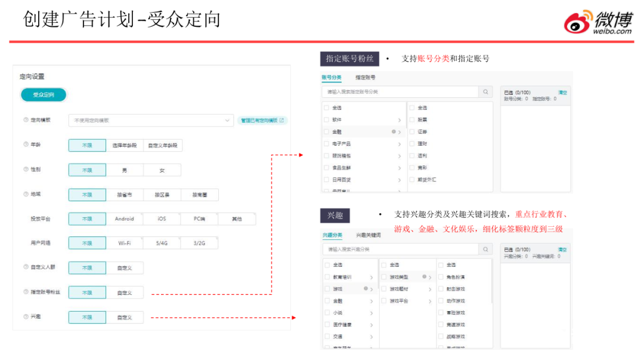Click the search icon in 账号分类 search box
This screenshot has height=363, width=644.
click(485, 92)
